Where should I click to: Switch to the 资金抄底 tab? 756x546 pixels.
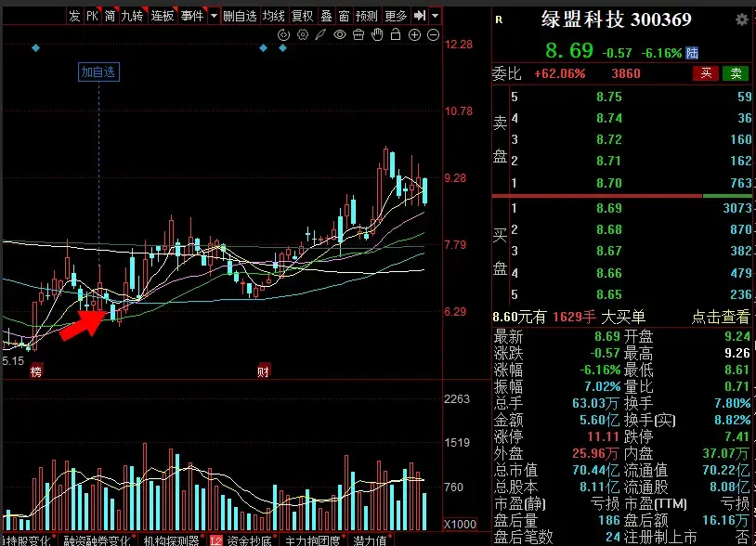click(249, 540)
